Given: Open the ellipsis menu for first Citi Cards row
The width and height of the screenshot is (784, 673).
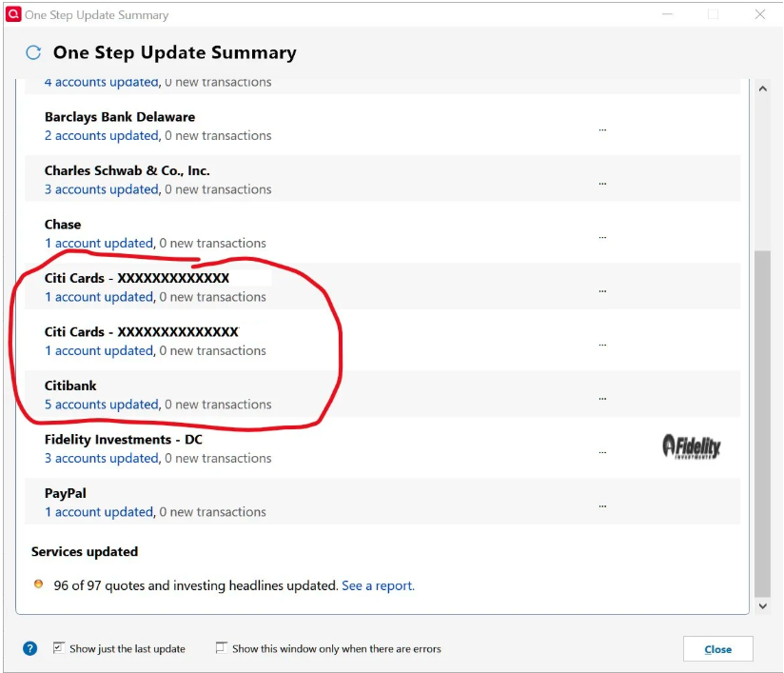Looking at the screenshot, I should pyautogui.click(x=602, y=290).
